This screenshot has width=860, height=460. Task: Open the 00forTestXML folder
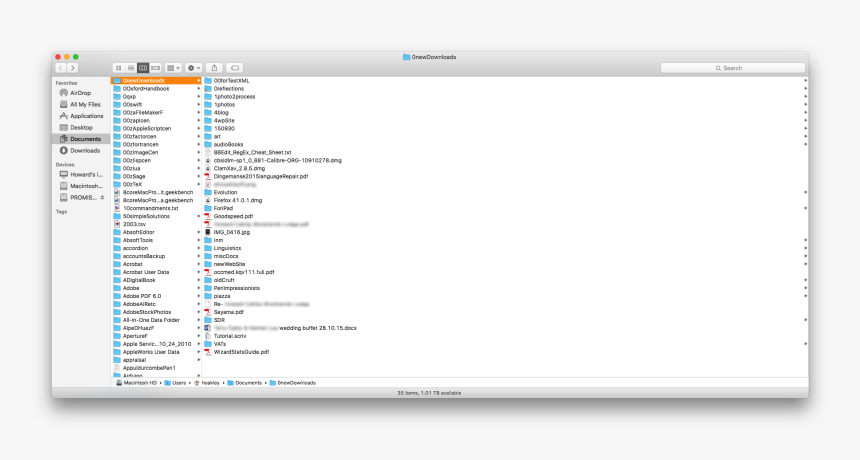506,81
